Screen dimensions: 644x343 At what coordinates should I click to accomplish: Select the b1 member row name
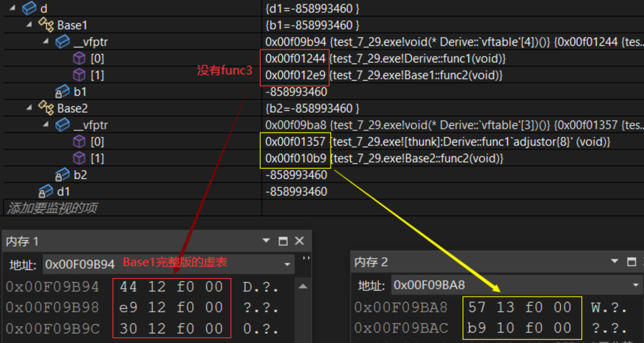click(80, 91)
